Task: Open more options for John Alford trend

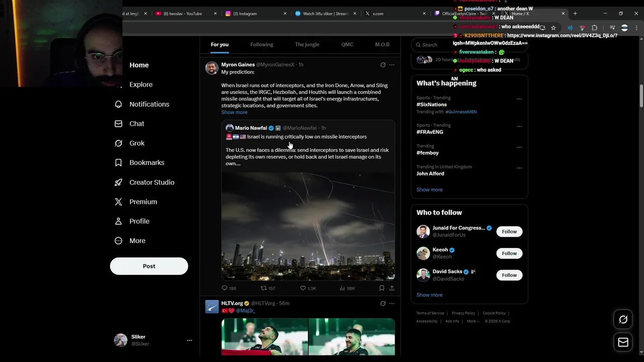Action: coord(519,168)
